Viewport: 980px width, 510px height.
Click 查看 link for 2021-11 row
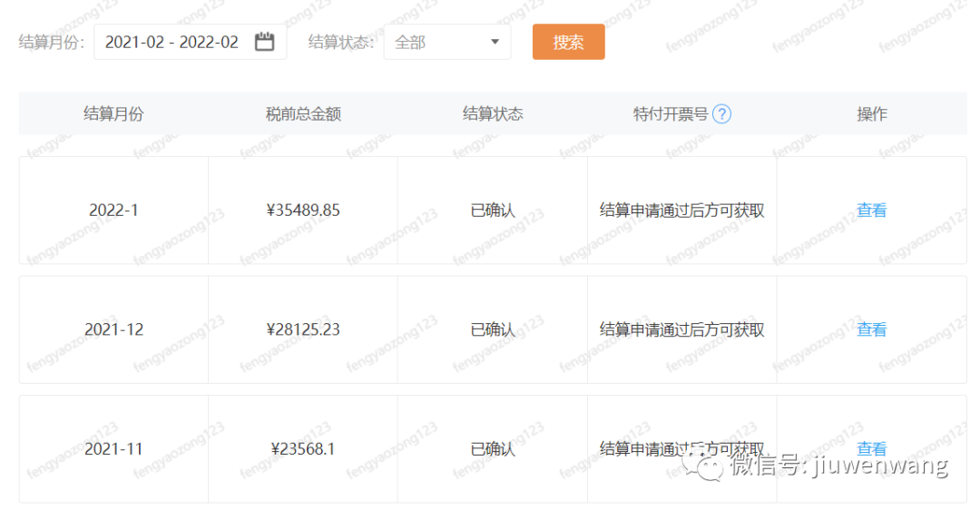pos(871,449)
